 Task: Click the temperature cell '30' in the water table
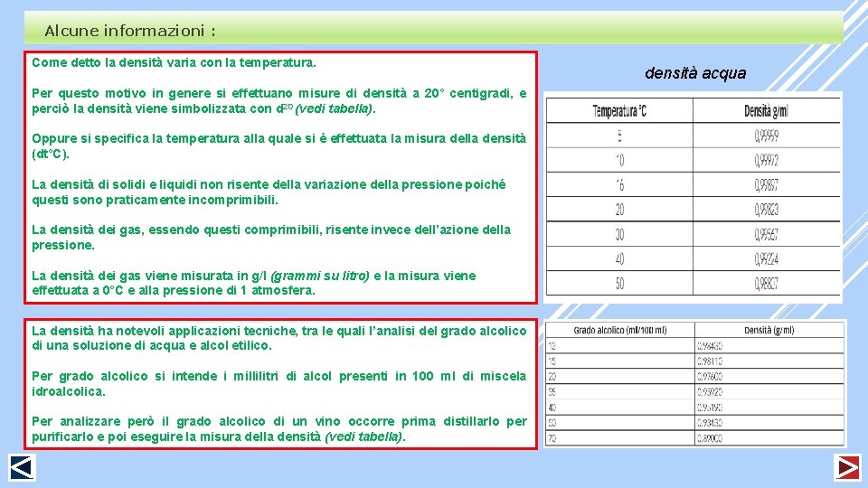619,234
